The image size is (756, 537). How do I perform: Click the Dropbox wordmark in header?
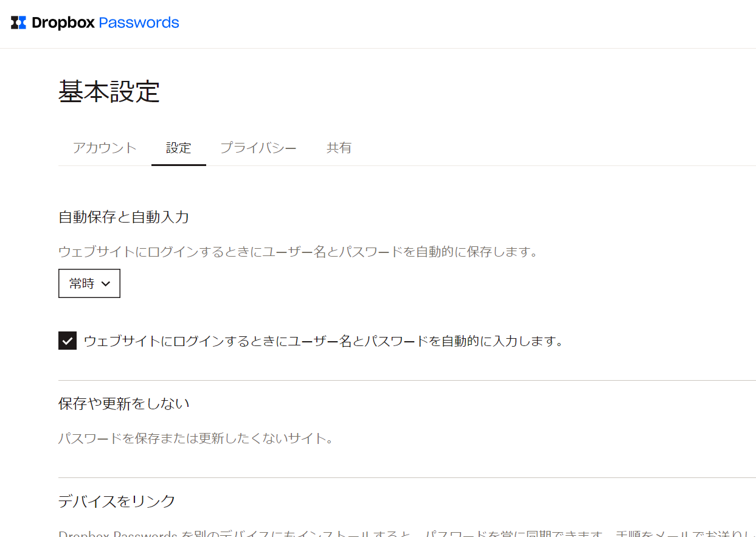(63, 23)
